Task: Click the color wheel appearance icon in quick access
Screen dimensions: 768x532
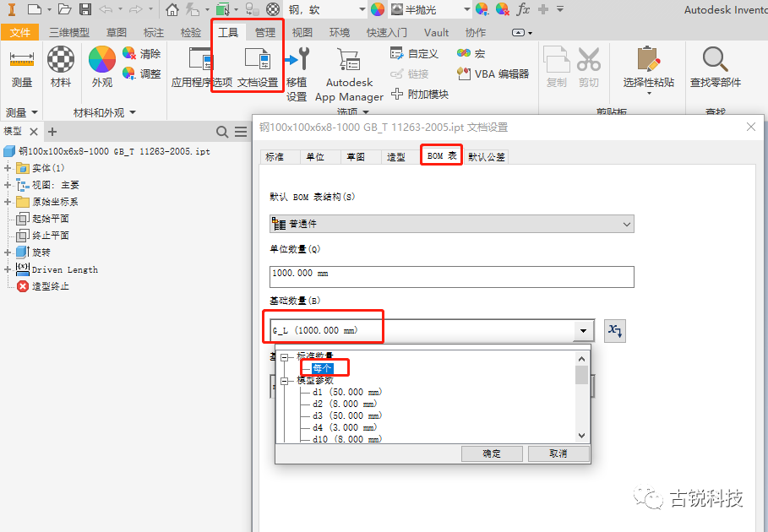Action: (x=378, y=9)
